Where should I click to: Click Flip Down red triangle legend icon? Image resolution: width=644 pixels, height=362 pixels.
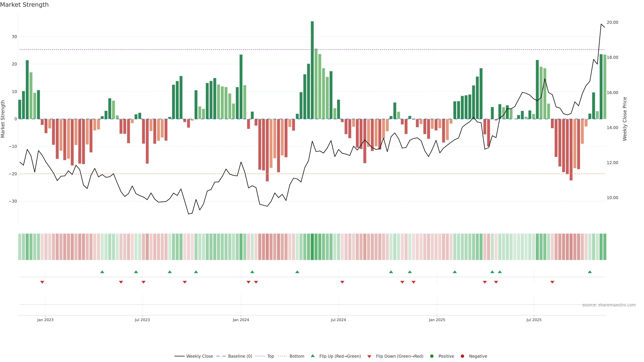tap(369, 356)
